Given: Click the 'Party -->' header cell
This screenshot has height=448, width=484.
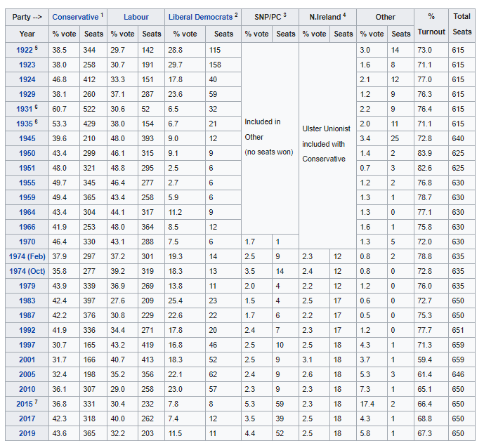Looking at the screenshot, I should coord(27,18).
